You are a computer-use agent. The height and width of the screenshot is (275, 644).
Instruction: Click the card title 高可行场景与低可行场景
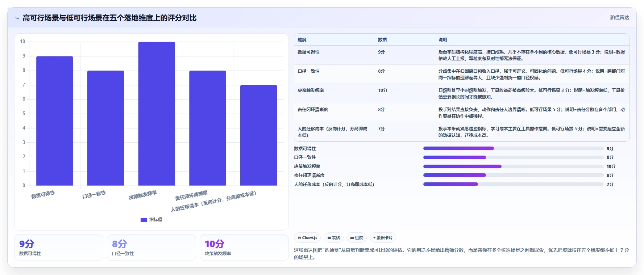coord(109,18)
